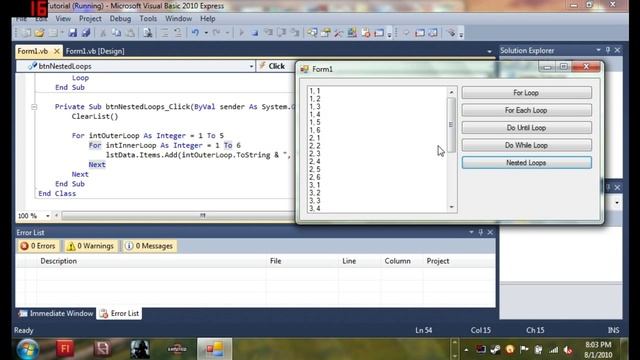Open the Help menu

pos(207,19)
